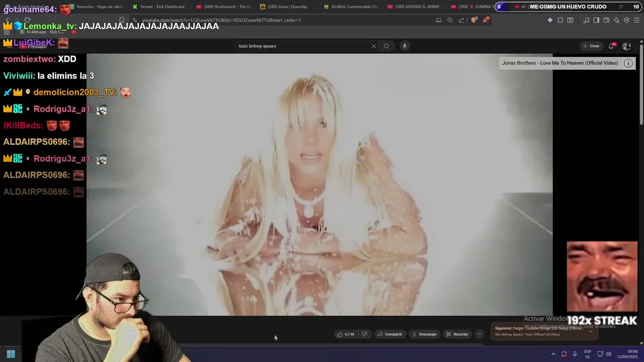Switch to Hoobastank YouTube tab
The image size is (644, 362).
click(223, 7)
